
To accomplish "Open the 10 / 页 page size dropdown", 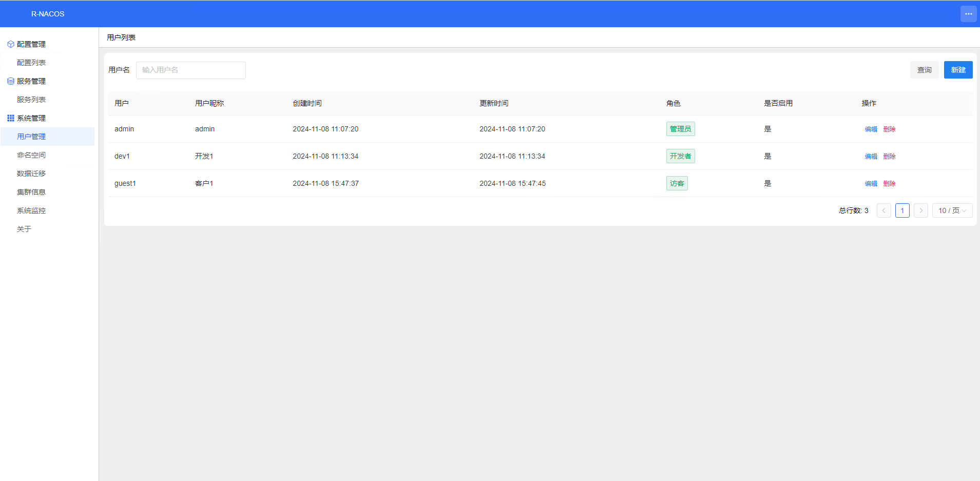I will point(952,210).
